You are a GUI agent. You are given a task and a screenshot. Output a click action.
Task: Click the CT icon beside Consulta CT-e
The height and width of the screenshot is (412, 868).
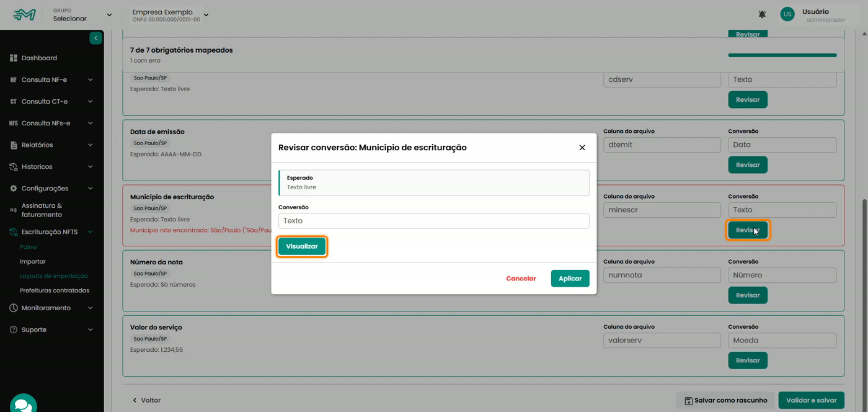(14, 101)
